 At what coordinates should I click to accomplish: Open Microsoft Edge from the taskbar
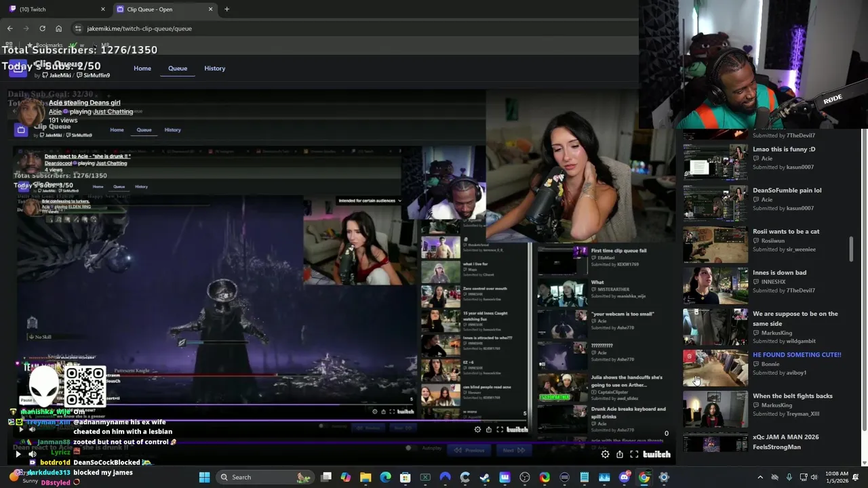(x=385, y=477)
